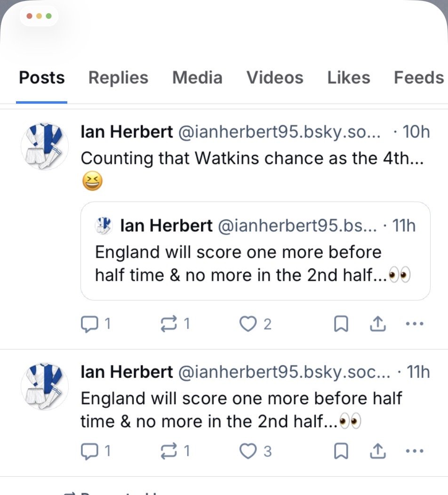The width and height of the screenshot is (448, 495).
Task: Switch to the Replies tab
Action: pyautogui.click(x=118, y=78)
